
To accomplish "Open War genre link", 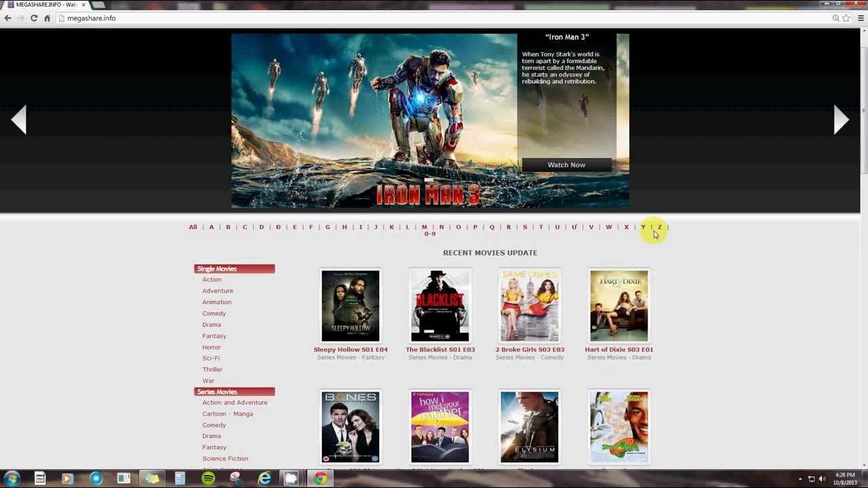I will click(208, 381).
